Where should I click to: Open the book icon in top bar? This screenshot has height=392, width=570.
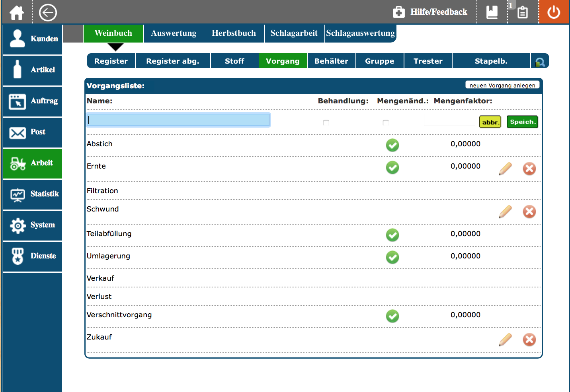[492, 12]
